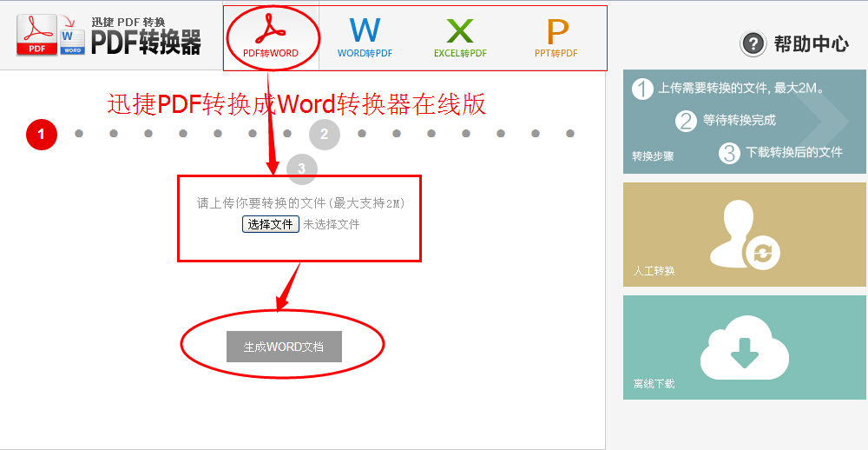The width and height of the screenshot is (868, 450).
Task: Click the person with sync icon
Action: pyautogui.click(x=745, y=234)
